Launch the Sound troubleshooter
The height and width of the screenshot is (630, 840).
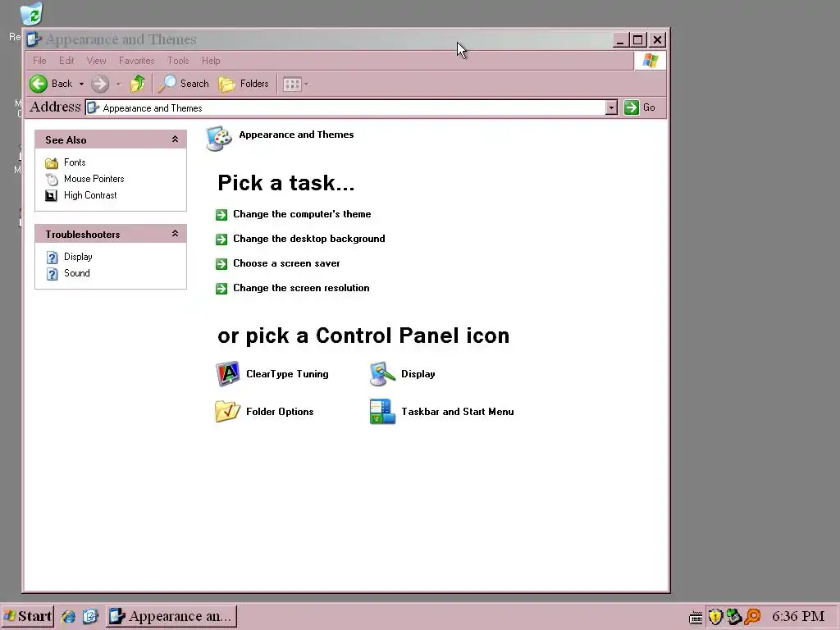click(x=76, y=273)
